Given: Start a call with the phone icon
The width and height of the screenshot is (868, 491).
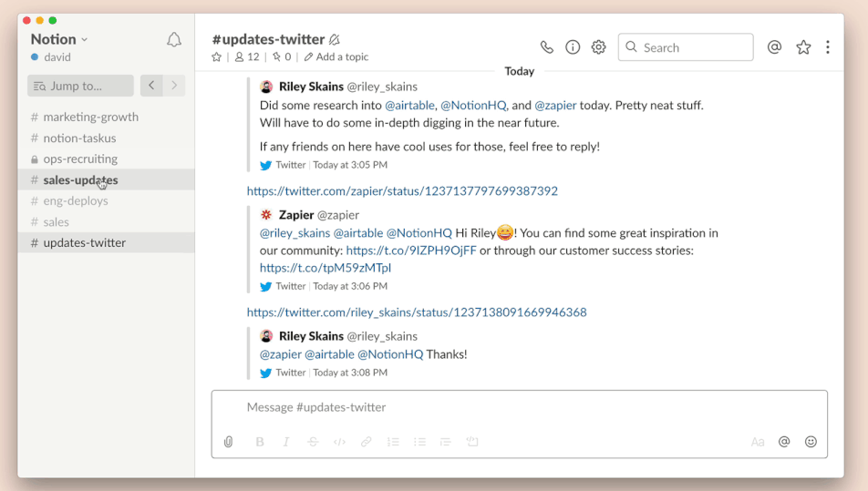Looking at the screenshot, I should (x=546, y=47).
